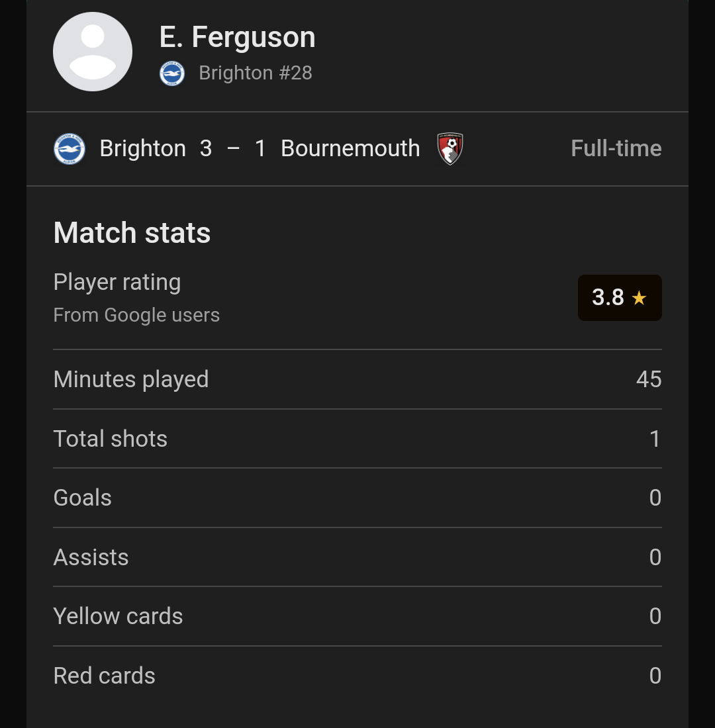Open the Brighton #28 team link

click(256, 73)
